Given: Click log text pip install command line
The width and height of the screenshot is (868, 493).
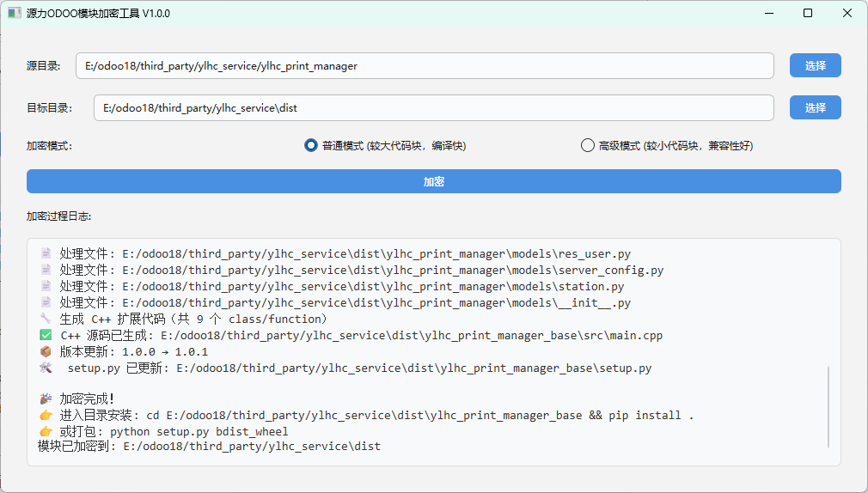Looking at the screenshot, I should pos(376,415).
